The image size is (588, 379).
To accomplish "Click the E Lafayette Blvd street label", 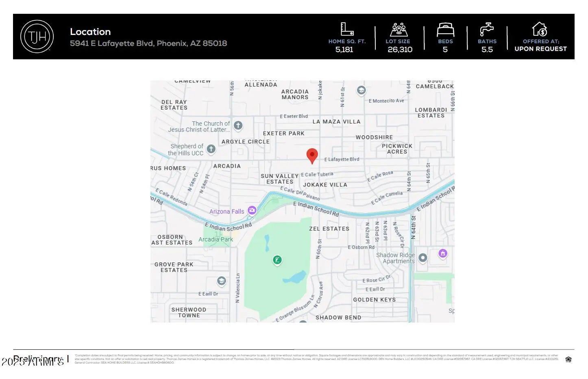I will pyautogui.click(x=342, y=159).
